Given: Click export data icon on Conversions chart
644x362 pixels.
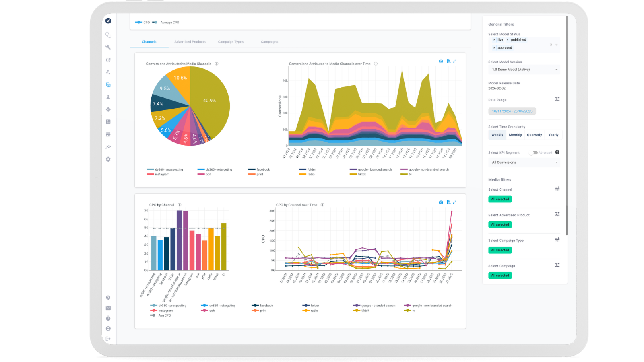Looking at the screenshot, I should coord(448,61).
